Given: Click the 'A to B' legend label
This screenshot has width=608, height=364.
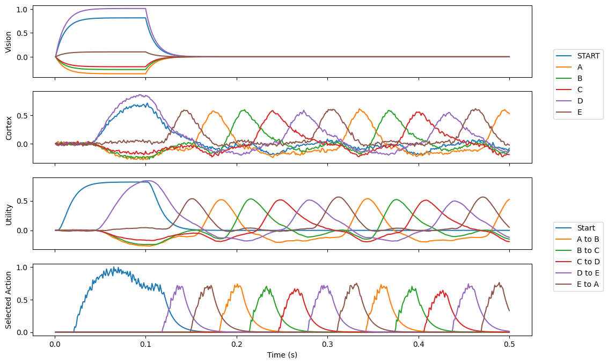Looking at the screenshot, I should [588, 239].
